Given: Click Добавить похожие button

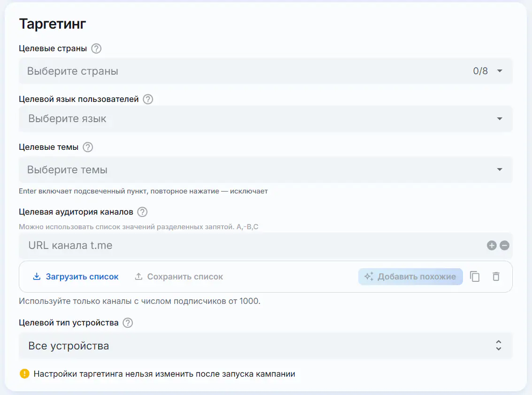Looking at the screenshot, I should coord(410,277).
